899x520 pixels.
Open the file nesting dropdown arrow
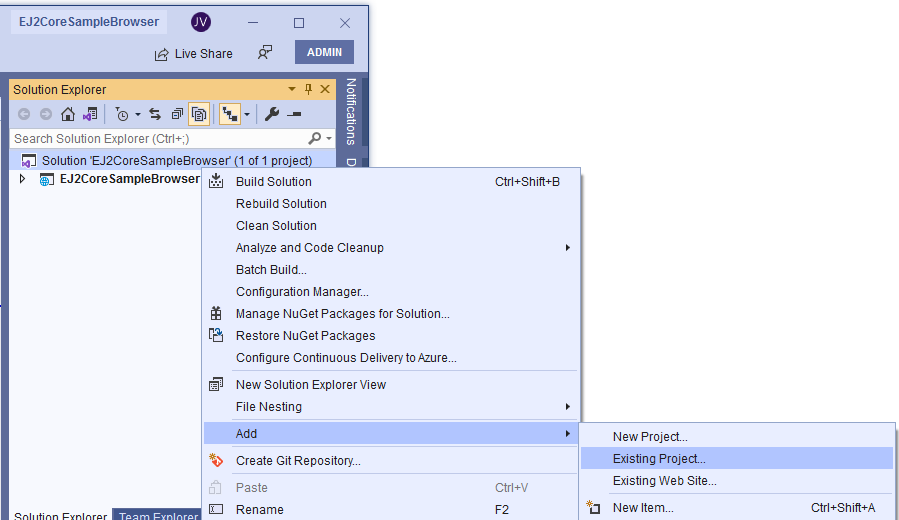pyautogui.click(x=247, y=115)
